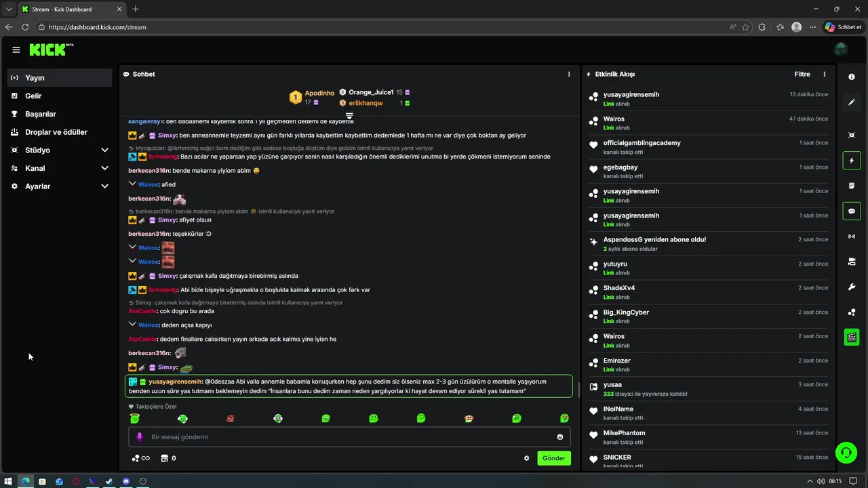Open Windows Start menu
868x488 pixels.
tap(8, 481)
